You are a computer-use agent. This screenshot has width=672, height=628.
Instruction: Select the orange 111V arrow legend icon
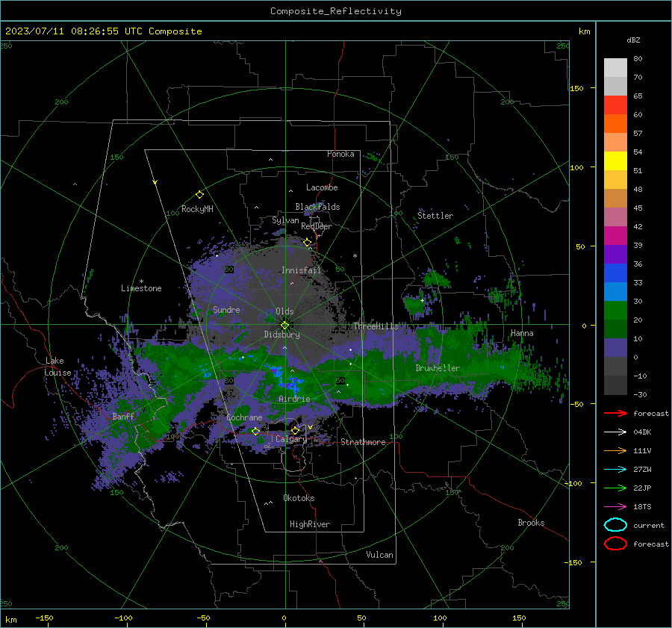tap(615, 450)
